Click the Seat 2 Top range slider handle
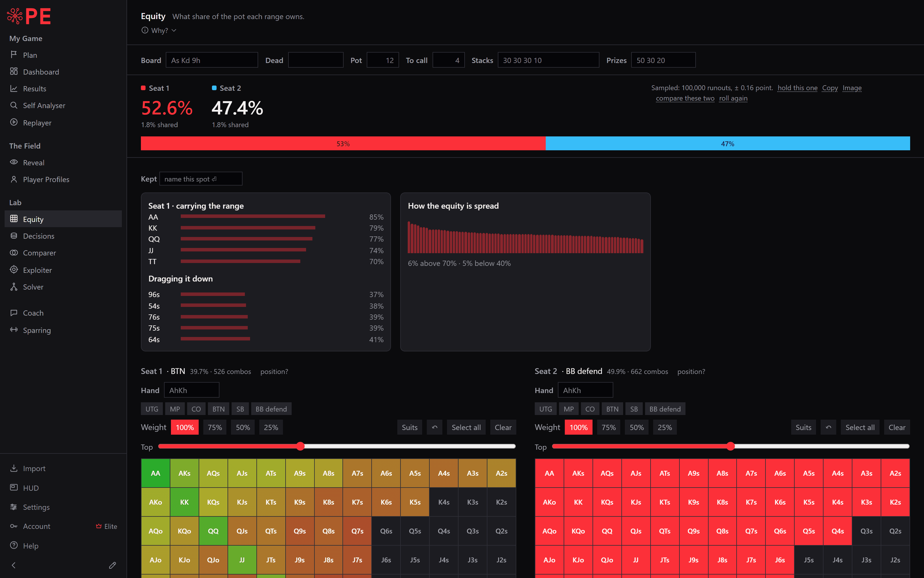 coord(731,446)
